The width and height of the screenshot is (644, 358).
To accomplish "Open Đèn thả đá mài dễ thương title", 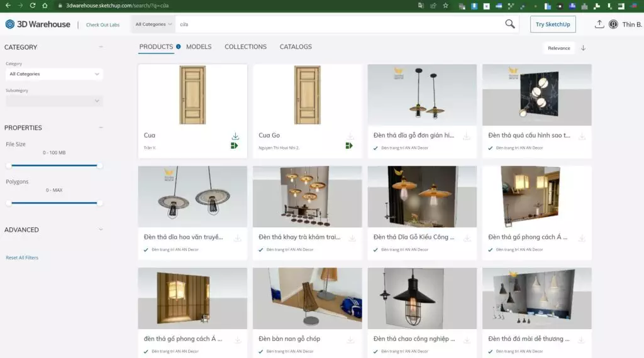I will [x=528, y=339].
